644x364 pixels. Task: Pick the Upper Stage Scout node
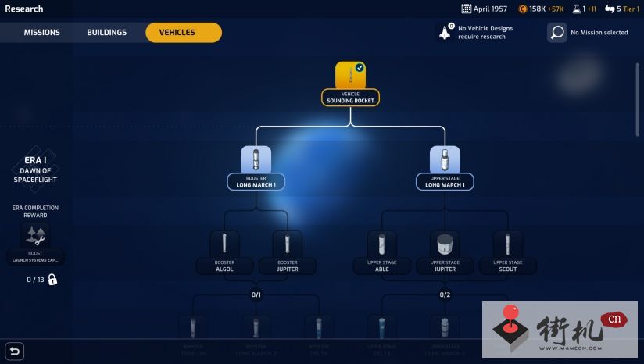pyautogui.click(x=508, y=252)
